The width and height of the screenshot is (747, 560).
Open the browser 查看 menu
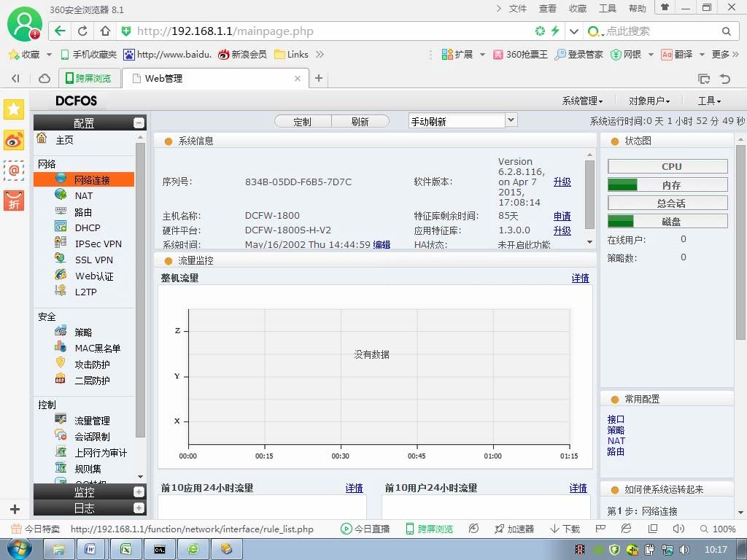coord(548,9)
